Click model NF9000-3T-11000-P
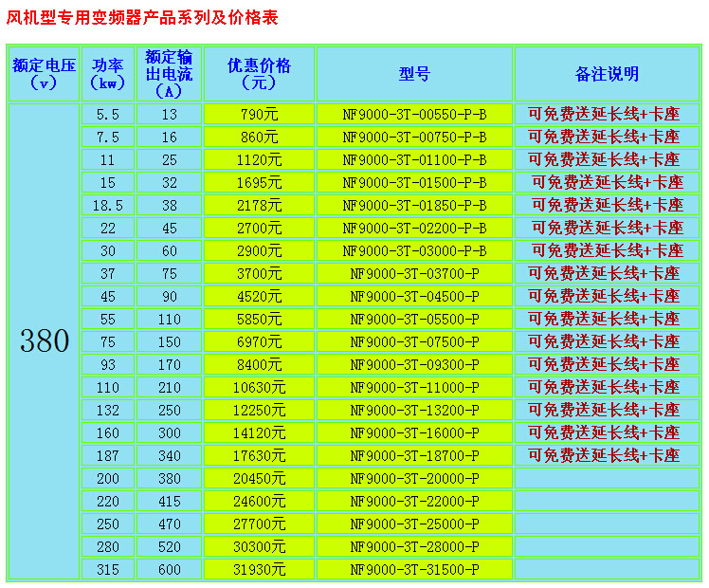Viewport: 709px width, 588px height. tap(414, 387)
